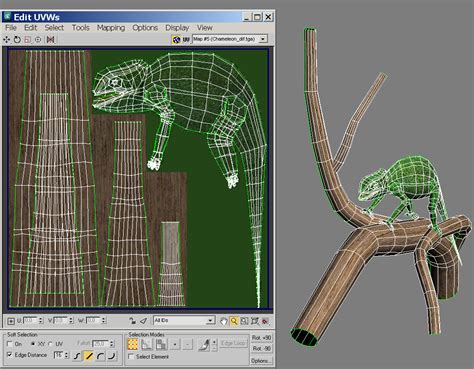Click the Edge Distance value field
The height and width of the screenshot is (369, 474).
59,355
